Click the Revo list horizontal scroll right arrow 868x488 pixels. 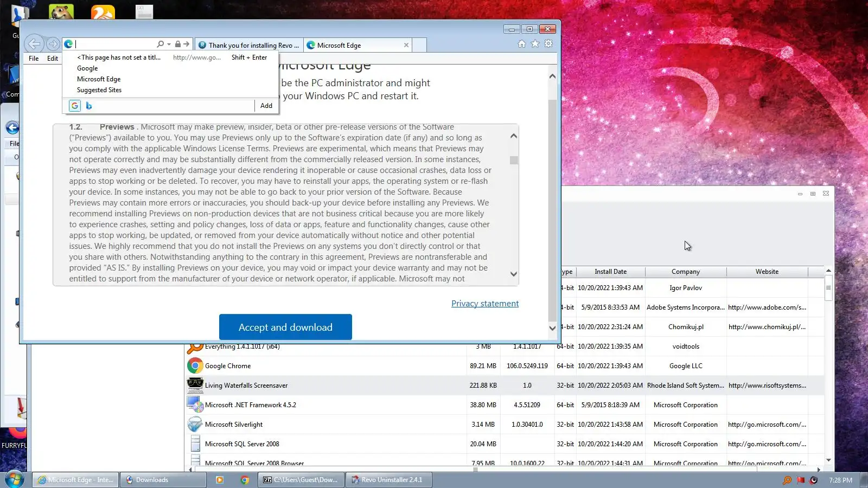coord(819,470)
